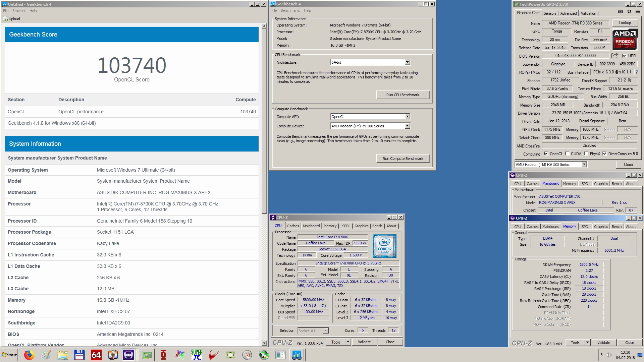Viewport: 644px width, 362px height.
Task: Click the red phi-like taskbar icon
Action: (163, 355)
